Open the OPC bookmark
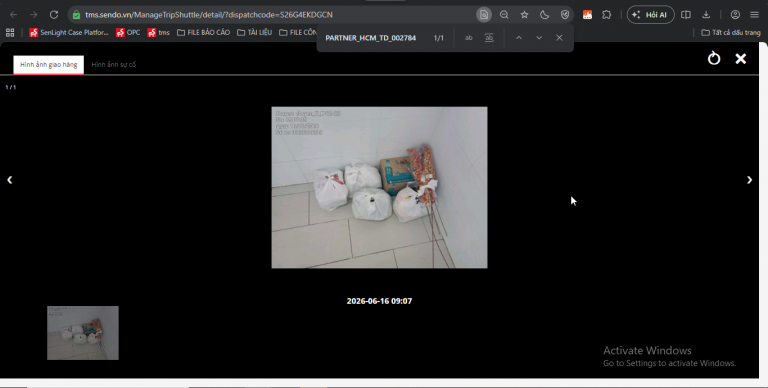Image resolution: width=768 pixels, height=388 pixels. 128,32
